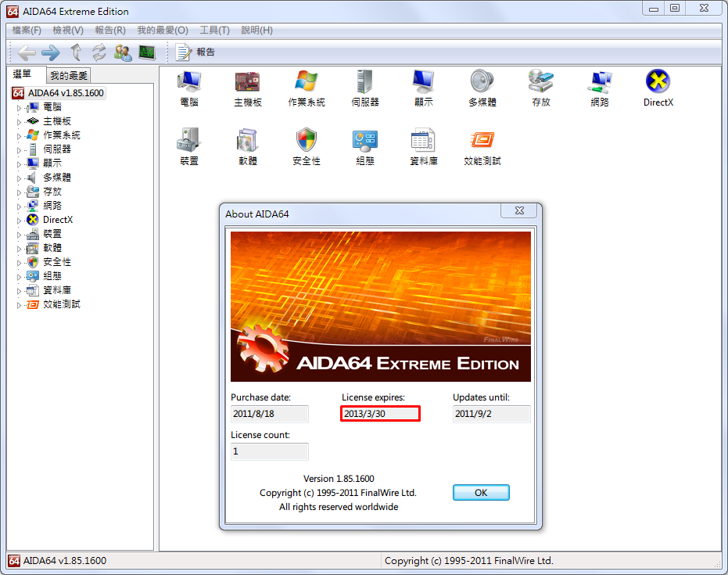Expand the 存放 tree node arrow
728x575 pixels.
(19, 192)
